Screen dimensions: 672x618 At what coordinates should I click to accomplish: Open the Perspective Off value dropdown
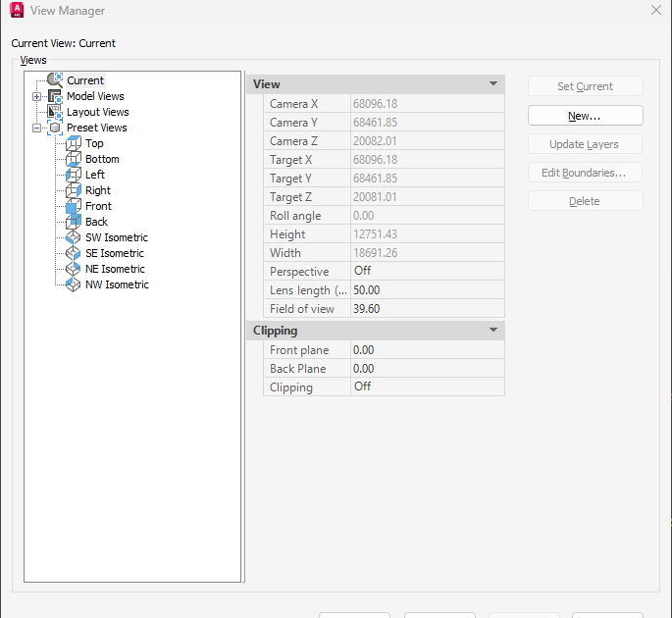427,272
